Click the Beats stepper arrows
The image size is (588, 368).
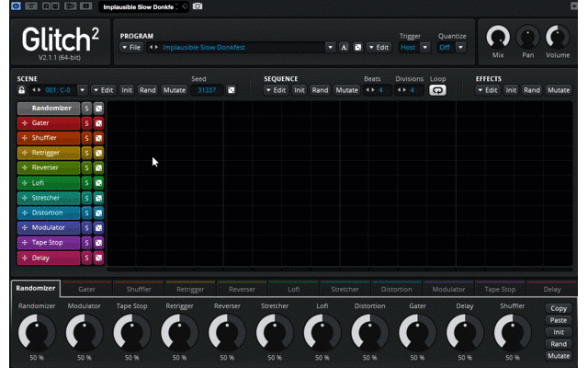click(x=369, y=90)
